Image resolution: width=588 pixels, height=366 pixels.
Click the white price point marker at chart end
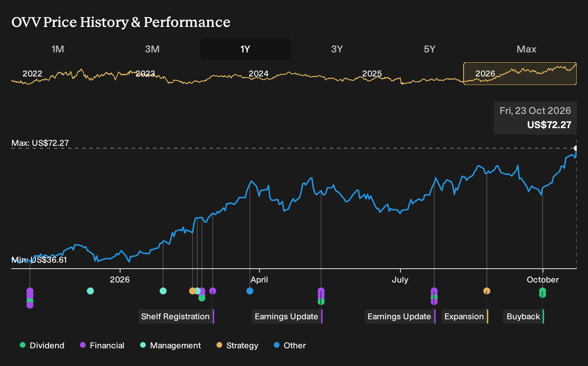point(576,148)
